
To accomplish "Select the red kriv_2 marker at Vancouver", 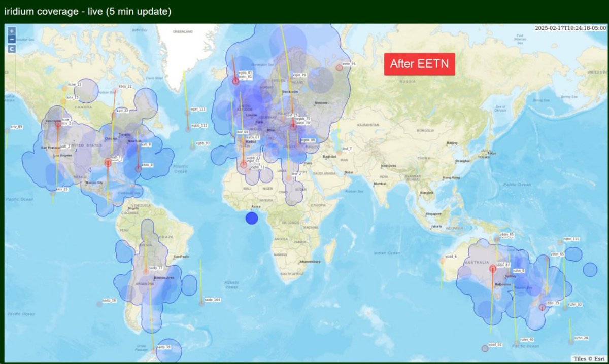I will (x=58, y=124).
